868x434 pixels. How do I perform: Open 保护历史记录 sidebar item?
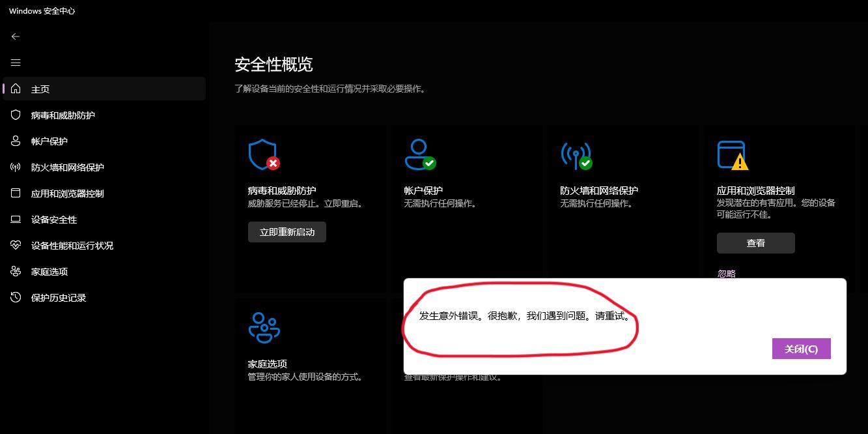104,297
